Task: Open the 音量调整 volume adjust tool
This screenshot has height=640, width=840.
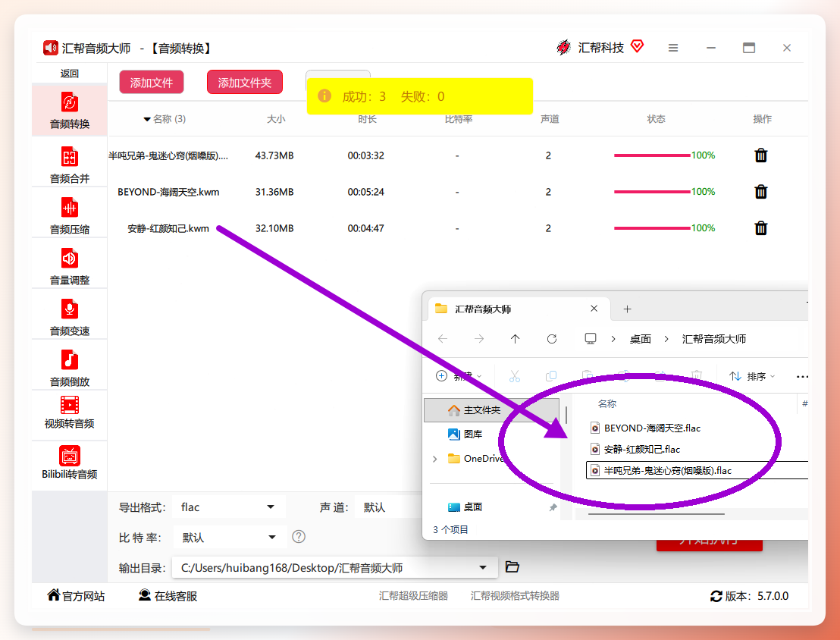Action: pyautogui.click(x=70, y=266)
